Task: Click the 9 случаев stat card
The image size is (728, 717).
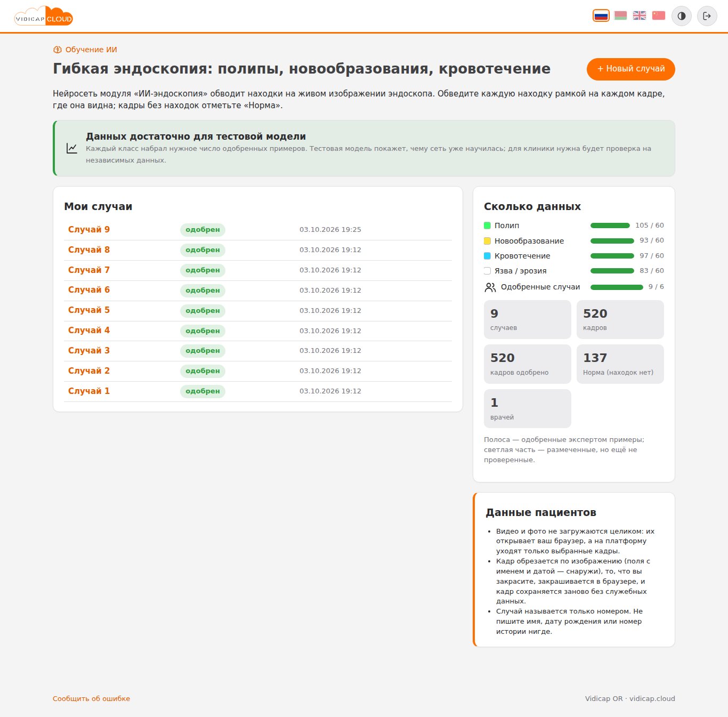Action: coord(528,319)
